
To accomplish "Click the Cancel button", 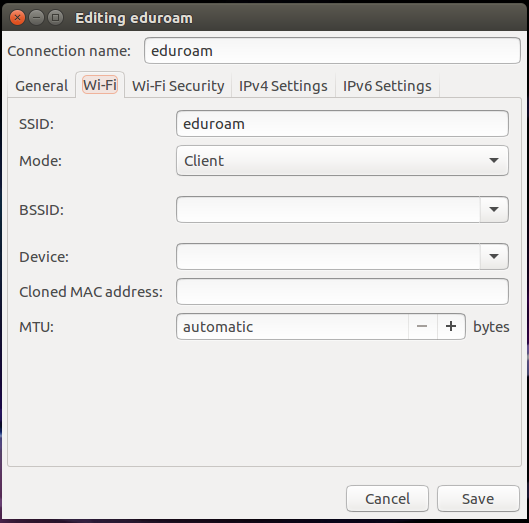I will click(x=387, y=499).
